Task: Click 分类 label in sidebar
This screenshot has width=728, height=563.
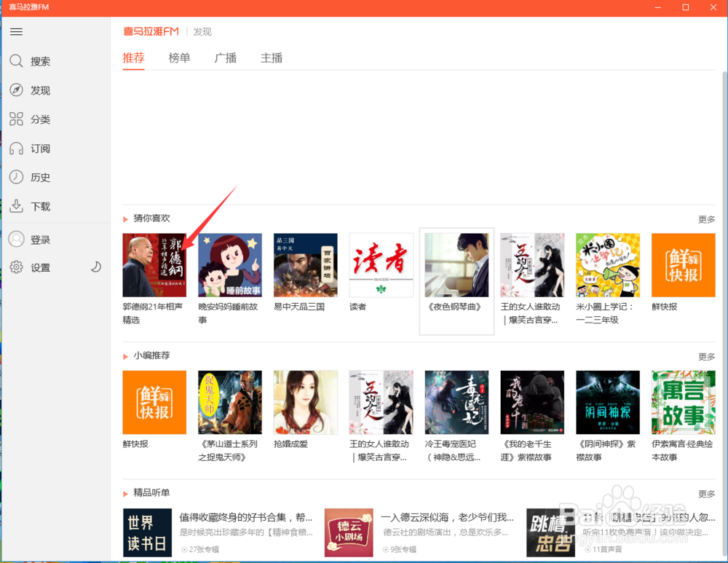Action: (x=40, y=119)
